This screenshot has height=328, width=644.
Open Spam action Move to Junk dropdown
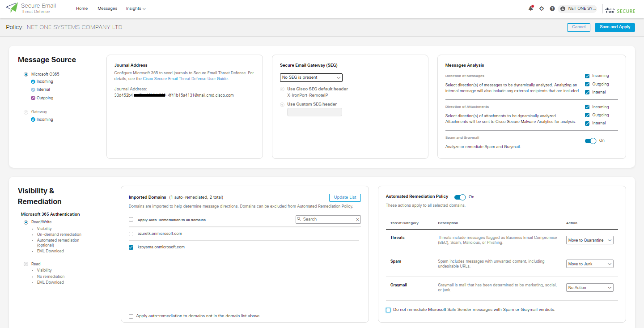click(589, 264)
